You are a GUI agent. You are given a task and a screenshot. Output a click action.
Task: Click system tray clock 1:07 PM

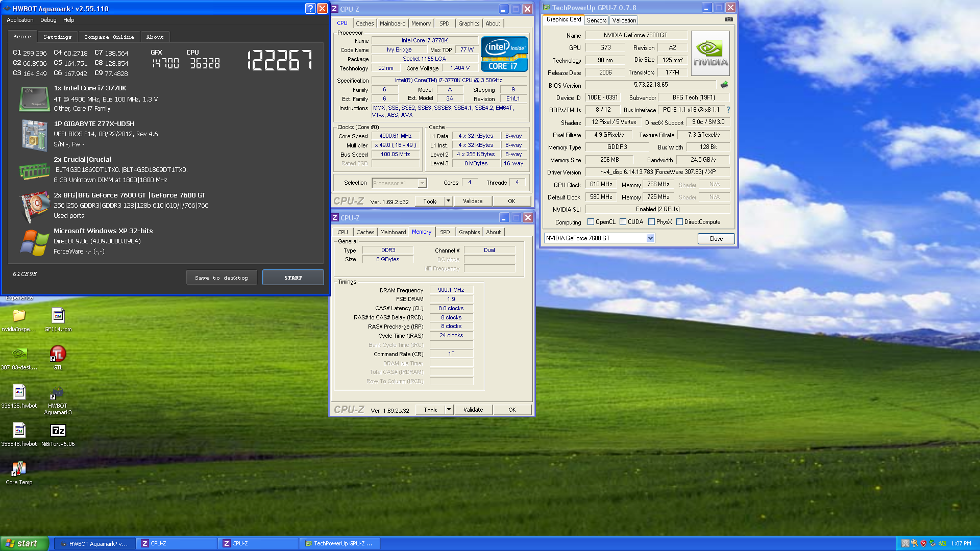pyautogui.click(x=961, y=543)
